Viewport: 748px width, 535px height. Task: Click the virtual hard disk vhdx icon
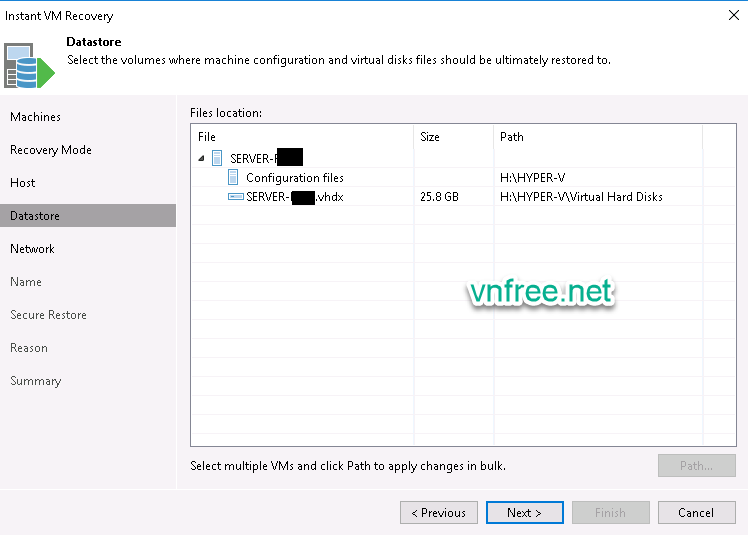(x=235, y=197)
